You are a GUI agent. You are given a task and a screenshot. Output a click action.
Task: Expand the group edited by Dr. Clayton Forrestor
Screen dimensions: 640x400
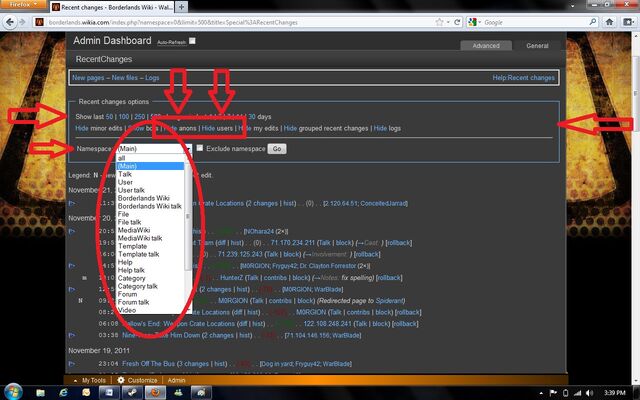[72, 265]
